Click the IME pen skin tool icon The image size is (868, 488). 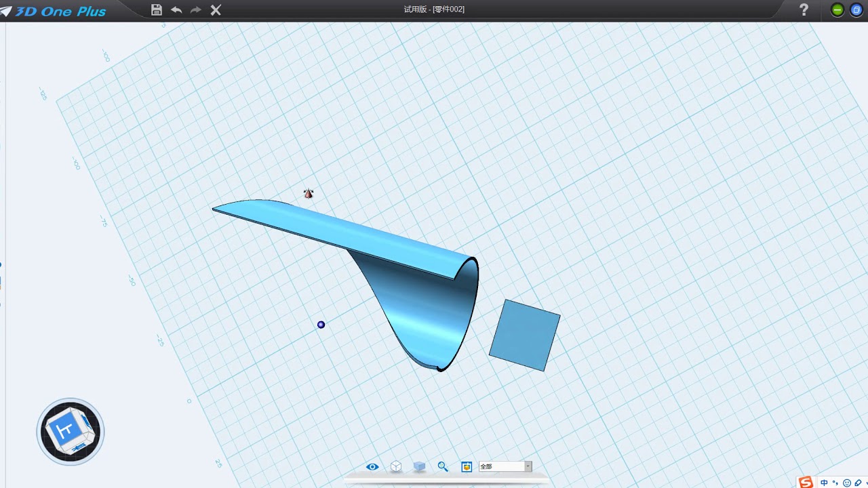click(x=858, y=483)
